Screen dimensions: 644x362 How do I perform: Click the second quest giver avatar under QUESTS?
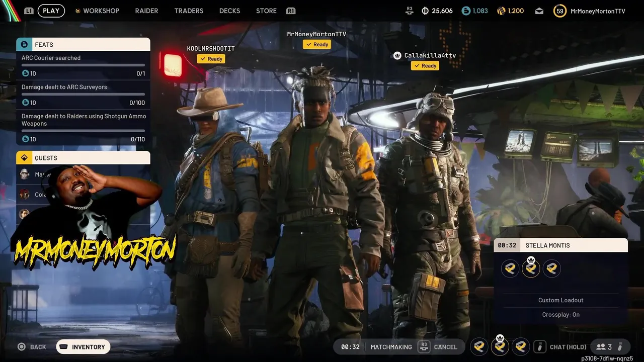pyautogui.click(x=25, y=194)
